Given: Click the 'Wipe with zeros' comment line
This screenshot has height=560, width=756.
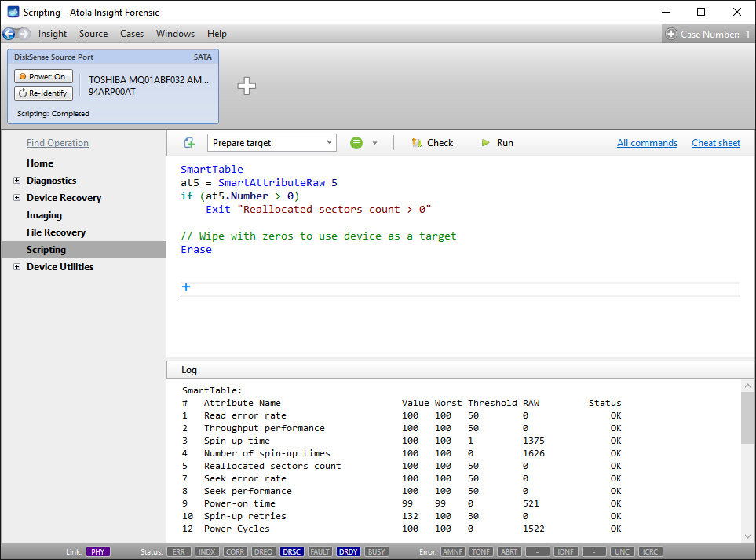Looking at the screenshot, I should point(318,236).
